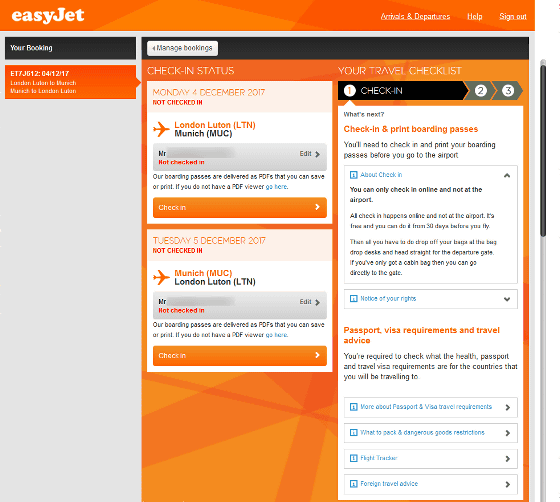Open PDF viewer 'go here' link in Monday card
The height and width of the screenshot is (502, 560).
276,187
